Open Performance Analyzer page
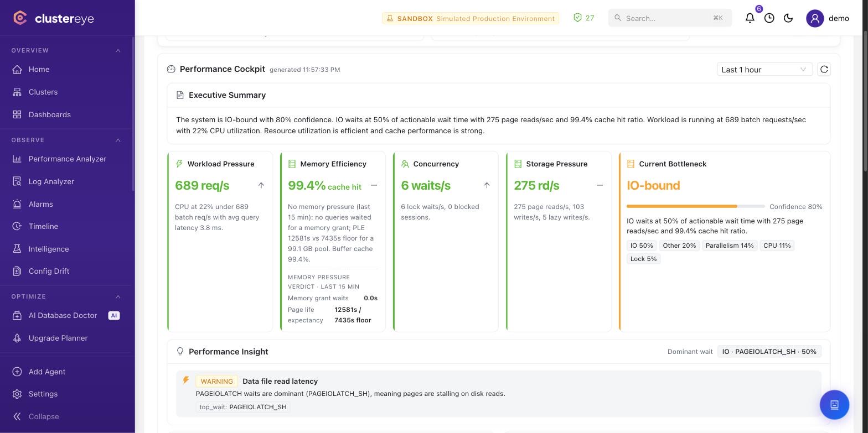This screenshot has height=433, width=868. 66,159
